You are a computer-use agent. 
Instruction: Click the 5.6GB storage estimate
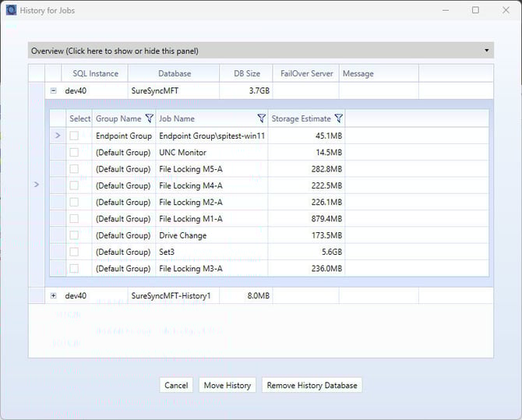[332, 252]
